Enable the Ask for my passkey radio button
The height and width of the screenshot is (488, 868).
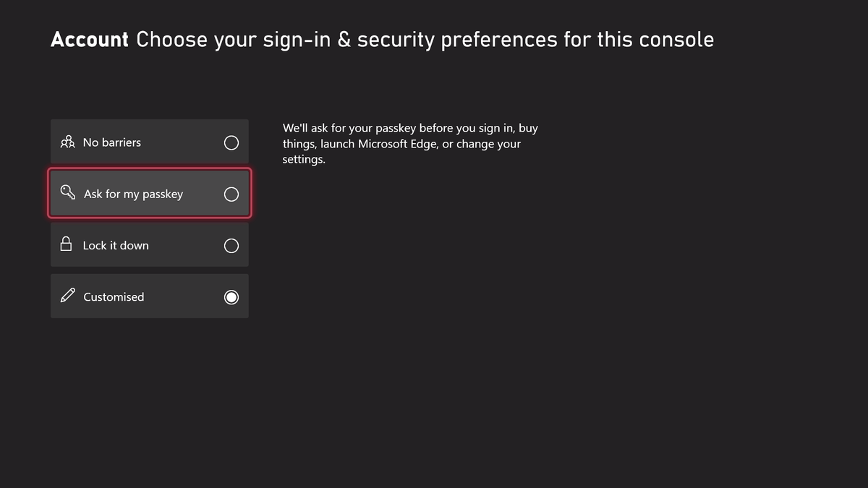coord(231,194)
